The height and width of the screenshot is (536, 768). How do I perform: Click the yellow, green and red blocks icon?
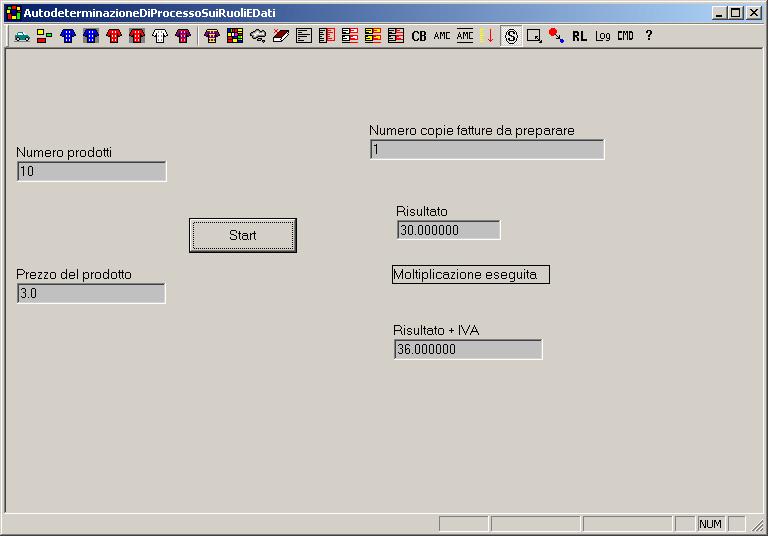pyautogui.click(x=45, y=36)
